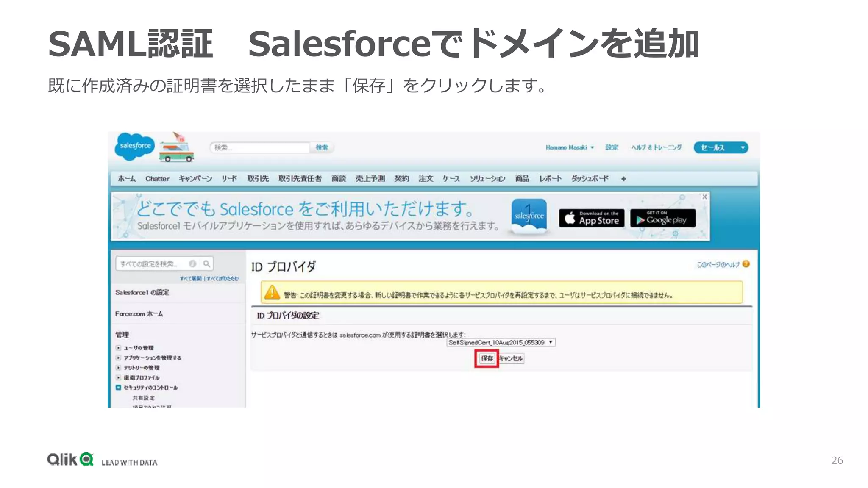The height and width of the screenshot is (488, 868).
Task: Collapse セキュリティのコントロール tree node
Action: pos(118,388)
